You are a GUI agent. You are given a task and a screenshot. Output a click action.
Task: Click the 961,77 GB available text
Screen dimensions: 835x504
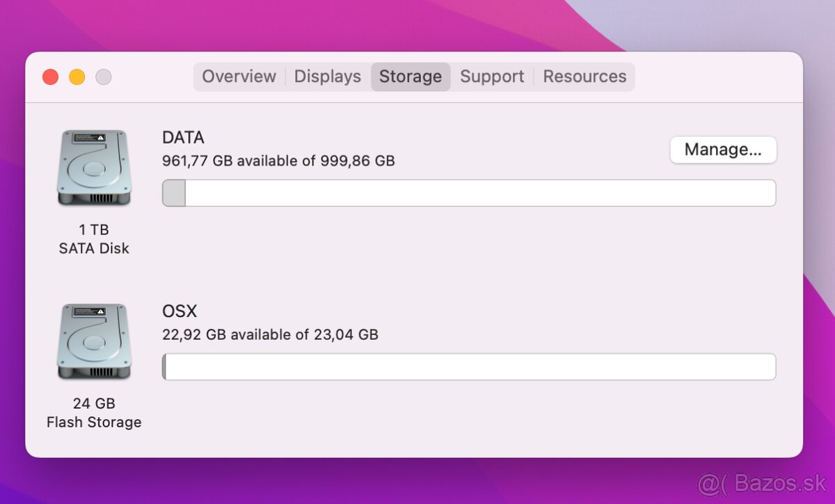pyautogui.click(x=278, y=161)
